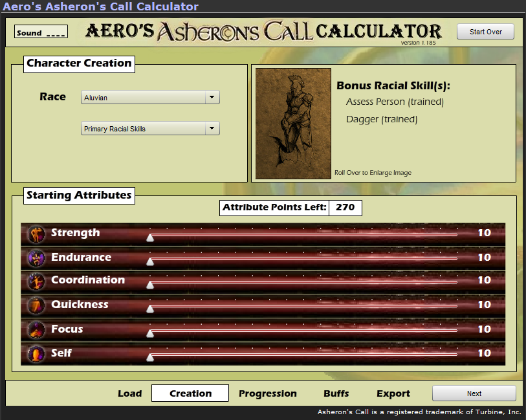Go to the Export tab
Viewport: 526px width, 420px height.
[393, 393]
